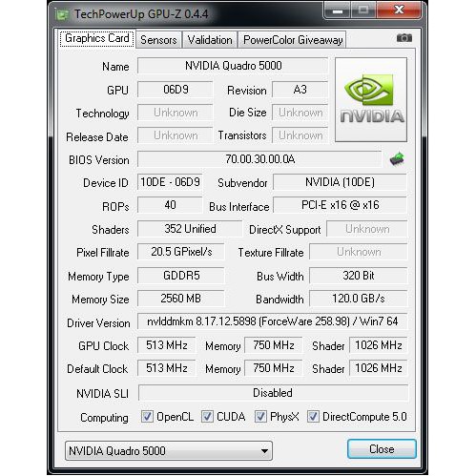The image size is (476, 476).
Task: Click the Driver Version label
Action: (x=98, y=323)
